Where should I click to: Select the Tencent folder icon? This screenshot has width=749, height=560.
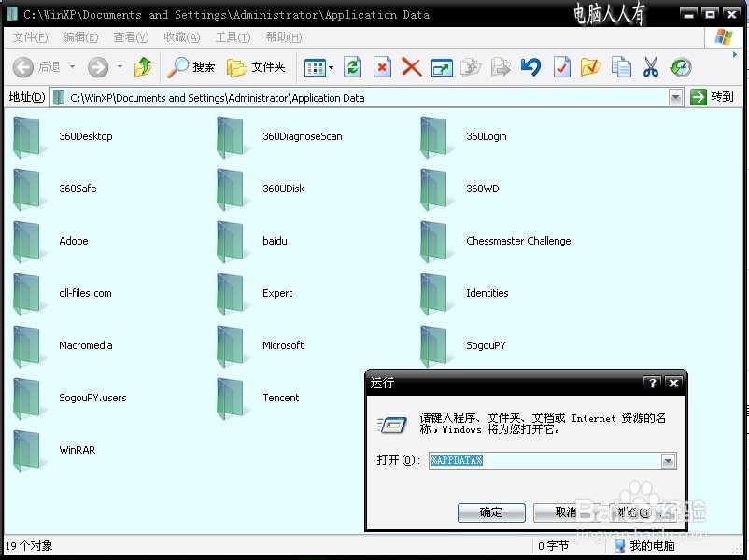[232, 399]
